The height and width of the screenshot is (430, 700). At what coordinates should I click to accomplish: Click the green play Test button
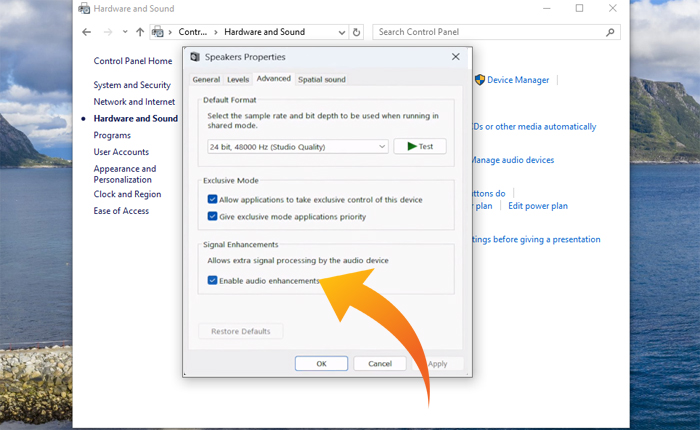419,146
